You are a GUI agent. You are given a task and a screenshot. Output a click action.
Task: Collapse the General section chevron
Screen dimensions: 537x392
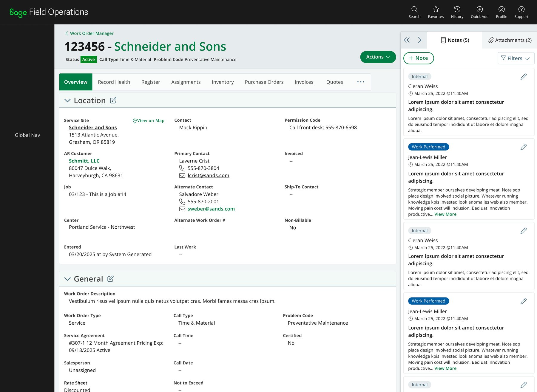point(67,279)
